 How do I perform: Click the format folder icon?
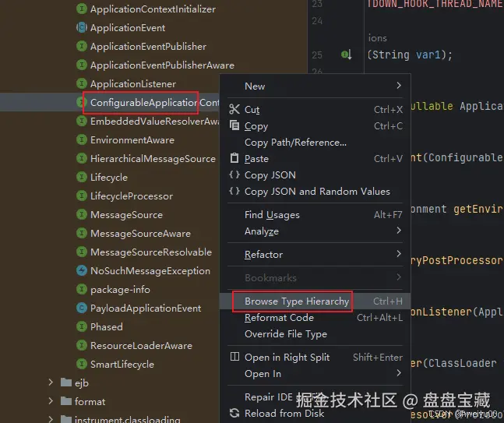click(66, 401)
